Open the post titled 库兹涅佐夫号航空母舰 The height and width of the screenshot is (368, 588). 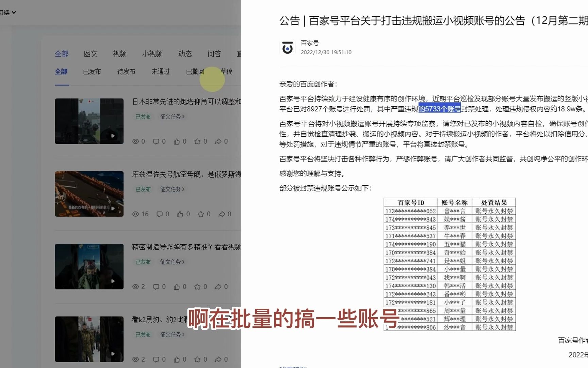186,174
